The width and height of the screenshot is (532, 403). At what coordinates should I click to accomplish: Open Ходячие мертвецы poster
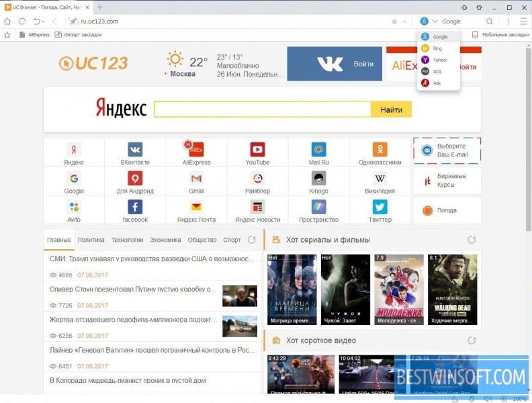coord(452,289)
